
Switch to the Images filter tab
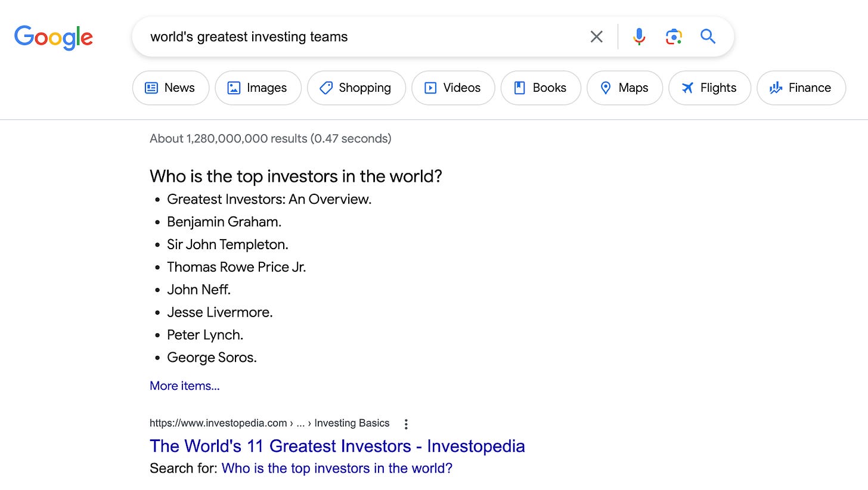click(x=258, y=88)
